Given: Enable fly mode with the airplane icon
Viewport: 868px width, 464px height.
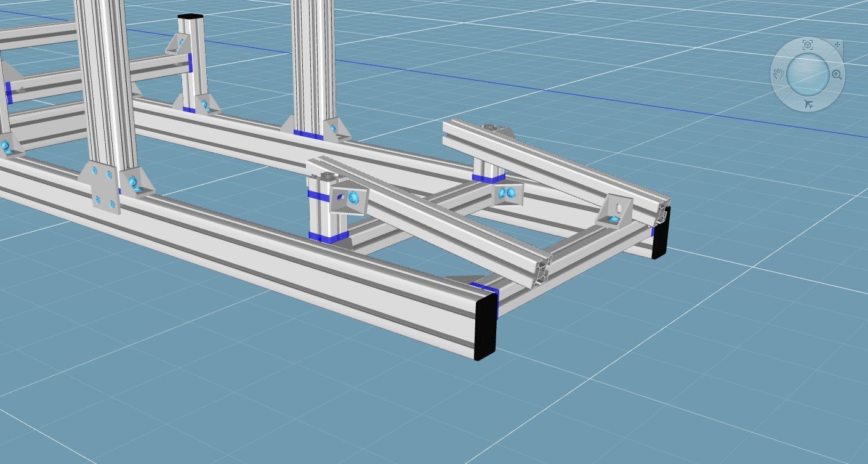Looking at the screenshot, I should pyautogui.click(x=808, y=105).
